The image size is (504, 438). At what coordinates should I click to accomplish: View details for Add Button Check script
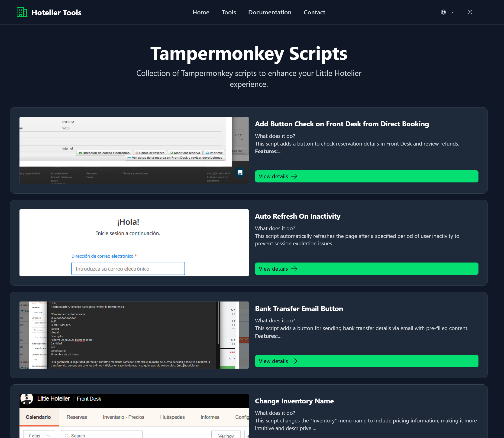366,176
